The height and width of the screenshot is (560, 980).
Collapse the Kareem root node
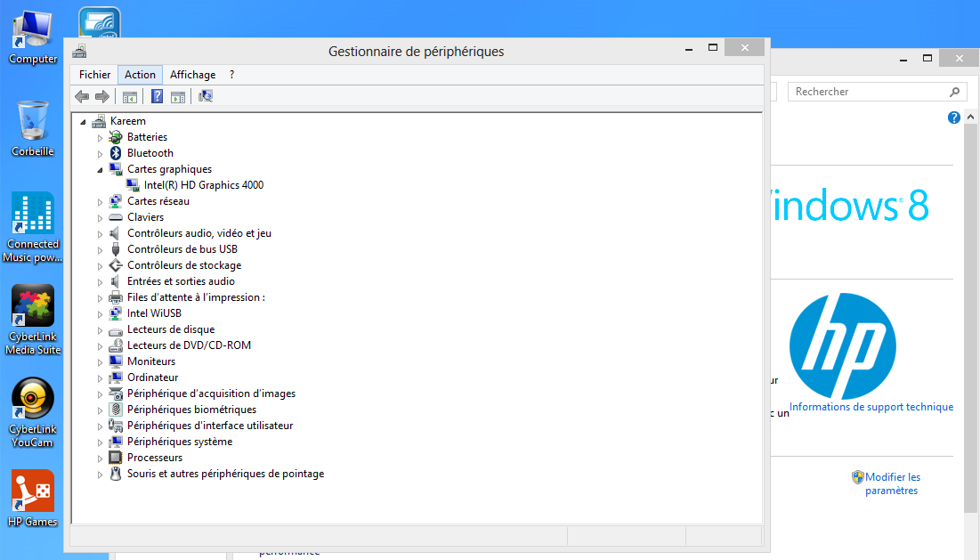[x=83, y=122]
